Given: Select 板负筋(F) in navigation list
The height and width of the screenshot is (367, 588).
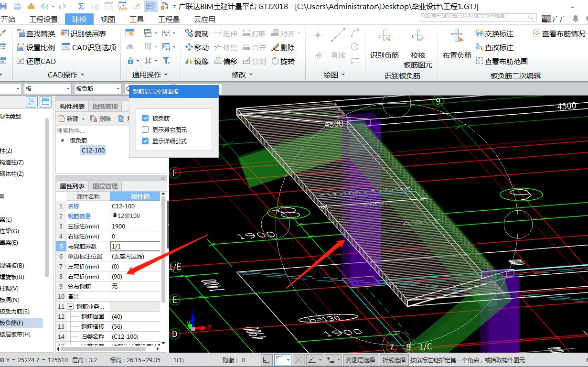Looking at the screenshot, I should tap(21, 323).
